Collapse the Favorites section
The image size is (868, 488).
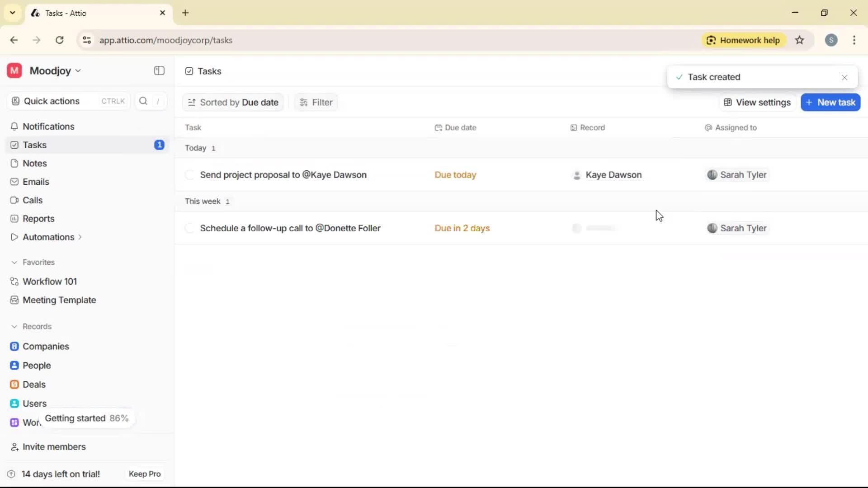(x=15, y=262)
